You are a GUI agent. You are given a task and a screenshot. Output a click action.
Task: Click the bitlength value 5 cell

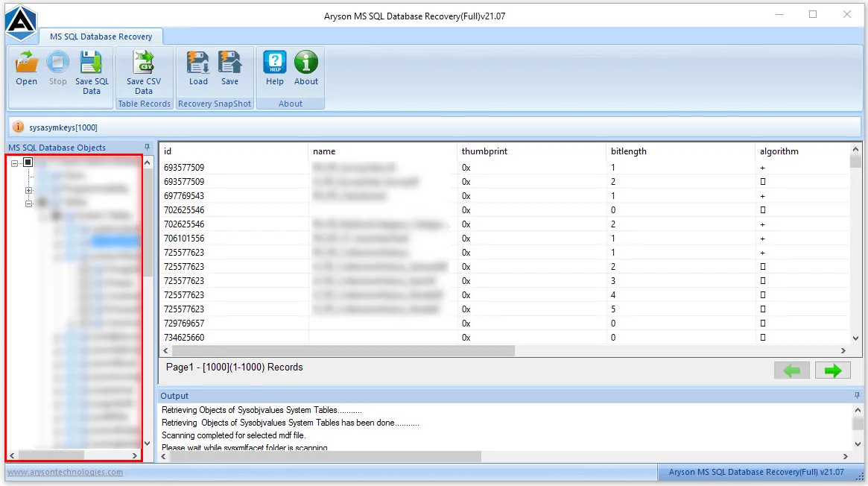(680, 309)
